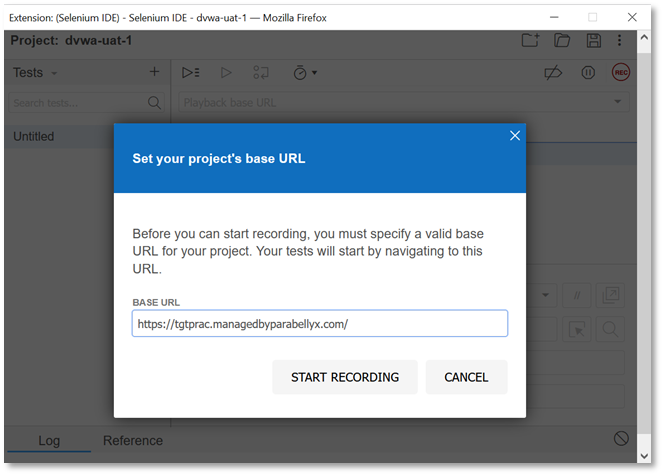Viewport: 664px width, 476px height.
Task: Switch to the Reference tab
Action: (x=133, y=440)
